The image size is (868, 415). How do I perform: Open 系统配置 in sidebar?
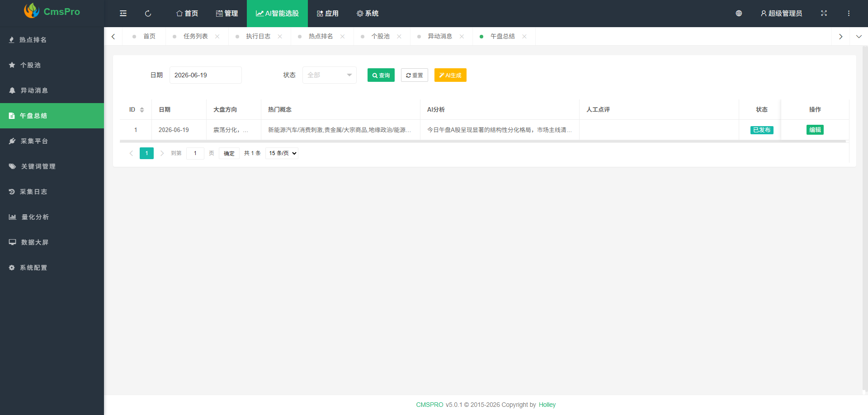pyautogui.click(x=52, y=268)
